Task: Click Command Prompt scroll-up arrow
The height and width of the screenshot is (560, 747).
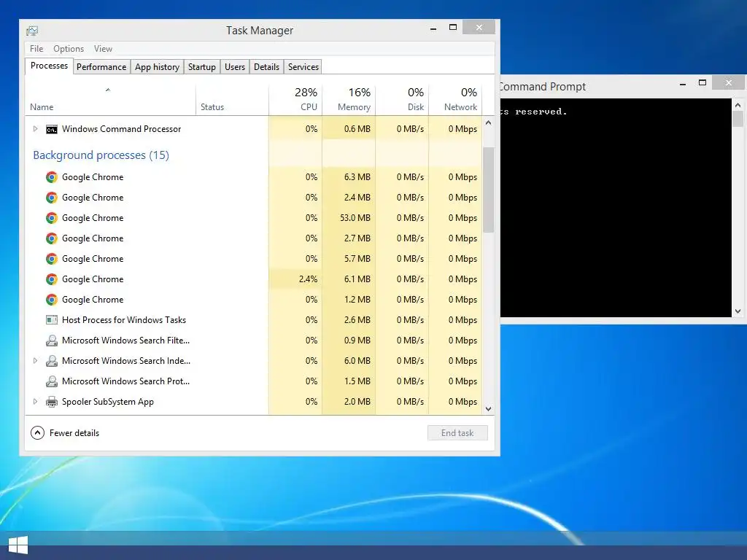Action: coord(738,105)
